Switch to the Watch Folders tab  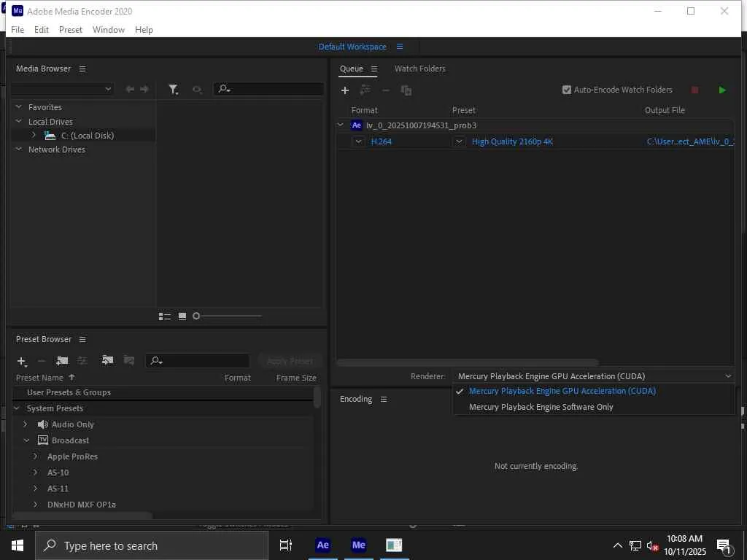coord(419,69)
